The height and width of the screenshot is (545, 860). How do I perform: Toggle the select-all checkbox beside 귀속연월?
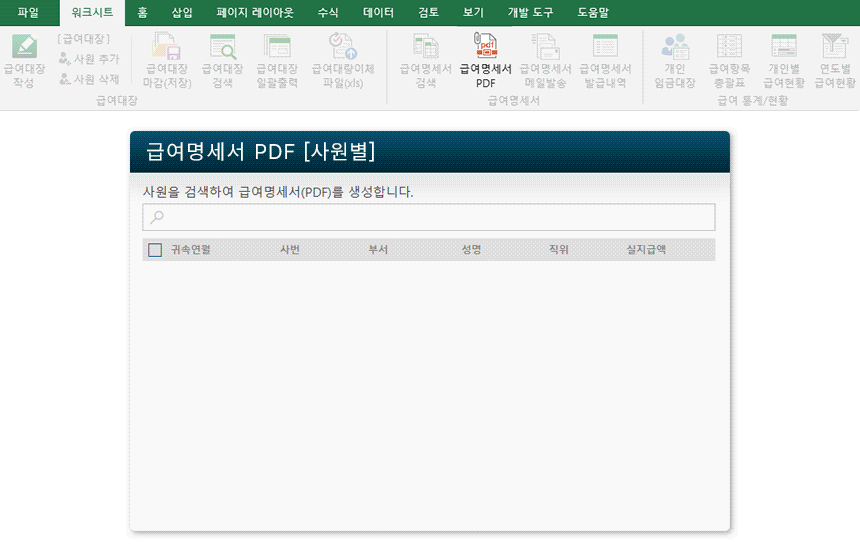pyautogui.click(x=155, y=250)
